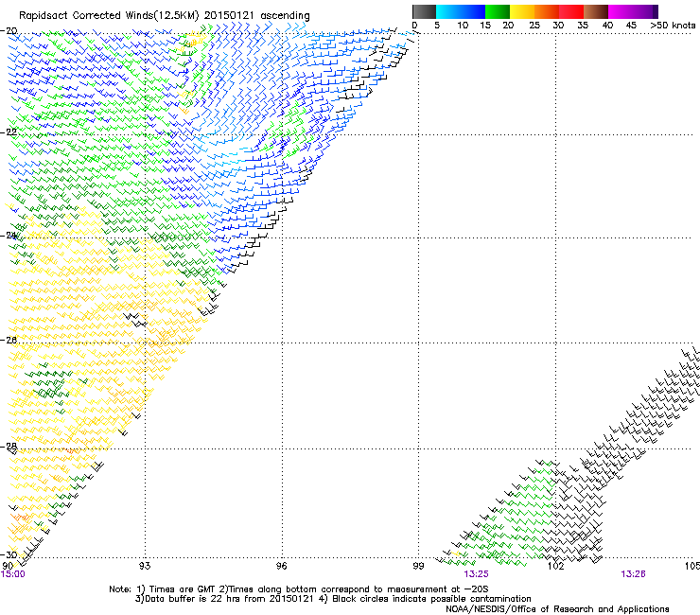Click the chart title 'Rapidscat Corrected Winds(12.5KM)'
Image resolution: width=700 pixels, height=615 pixels.
point(109,16)
